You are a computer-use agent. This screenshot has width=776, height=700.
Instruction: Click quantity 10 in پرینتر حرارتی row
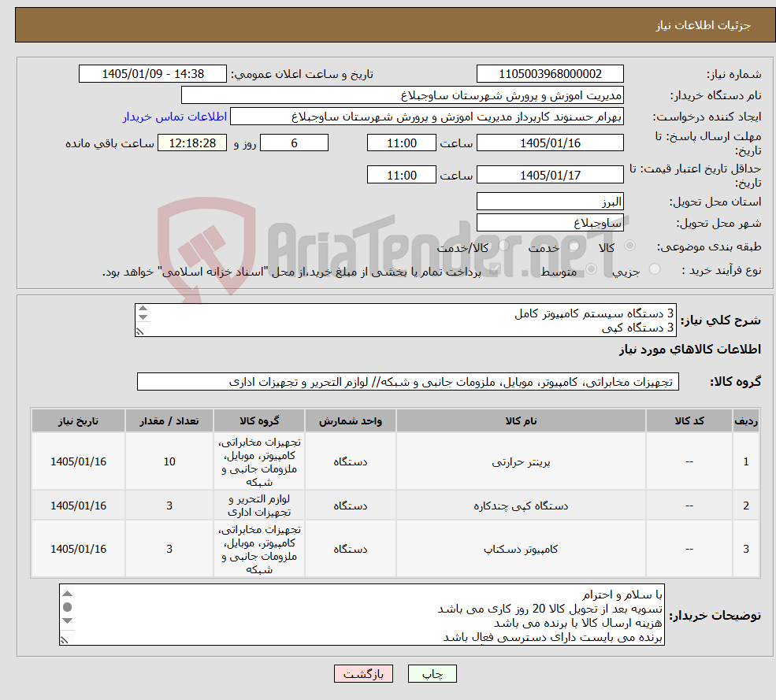point(169,461)
